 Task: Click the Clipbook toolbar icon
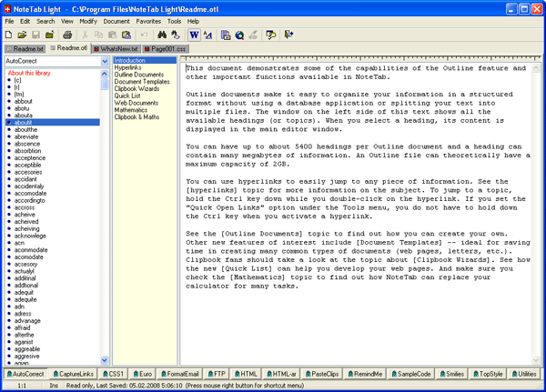coord(226,35)
